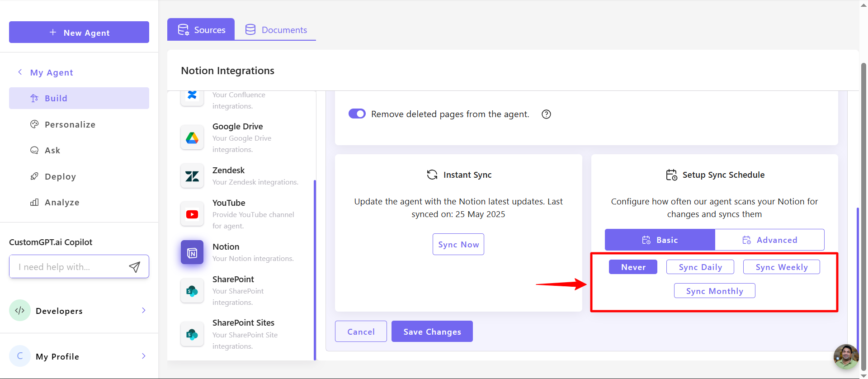Click the sources list scrollbar
The height and width of the screenshot is (379, 868).
click(315, 270)
